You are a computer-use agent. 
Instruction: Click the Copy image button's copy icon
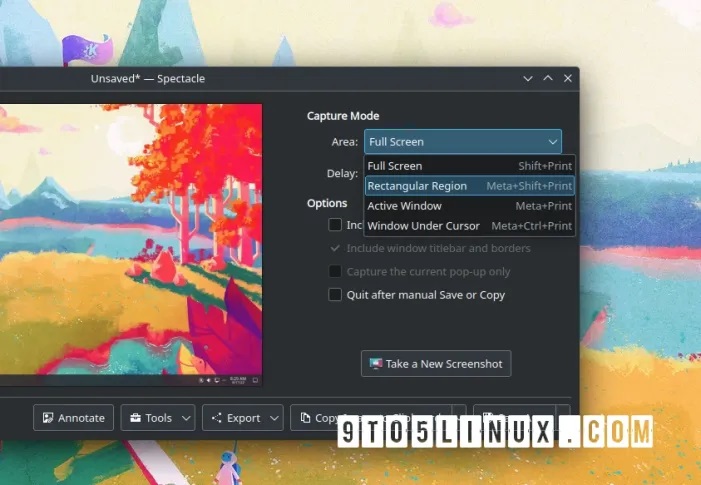point(305,418)
